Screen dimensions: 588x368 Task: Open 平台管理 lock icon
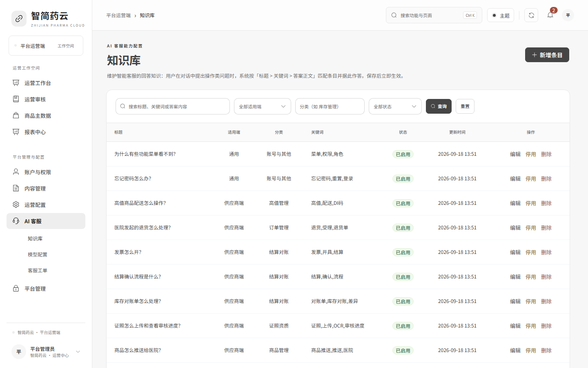click(16, 289)
